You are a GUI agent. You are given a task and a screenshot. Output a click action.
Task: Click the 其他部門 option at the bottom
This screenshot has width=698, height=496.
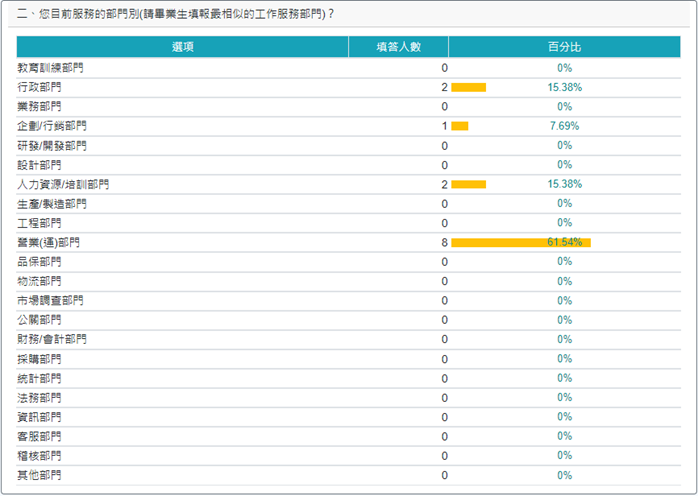click(39, 475)
